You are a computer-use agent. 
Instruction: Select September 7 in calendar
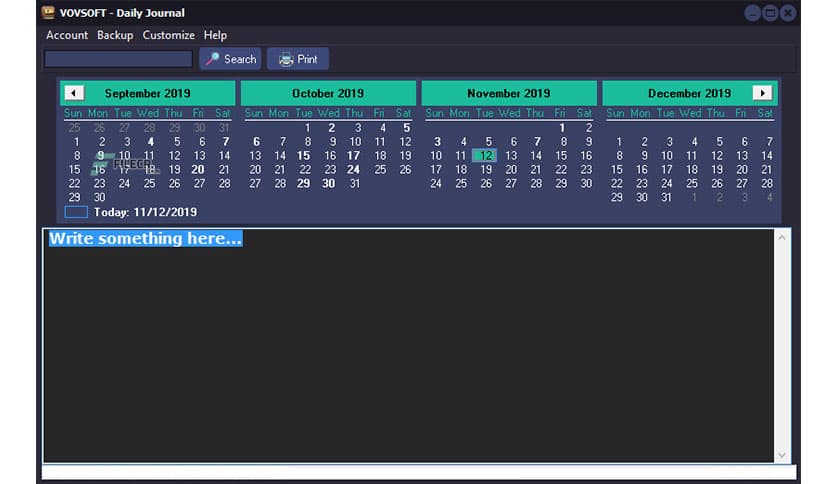pos(226,142)
